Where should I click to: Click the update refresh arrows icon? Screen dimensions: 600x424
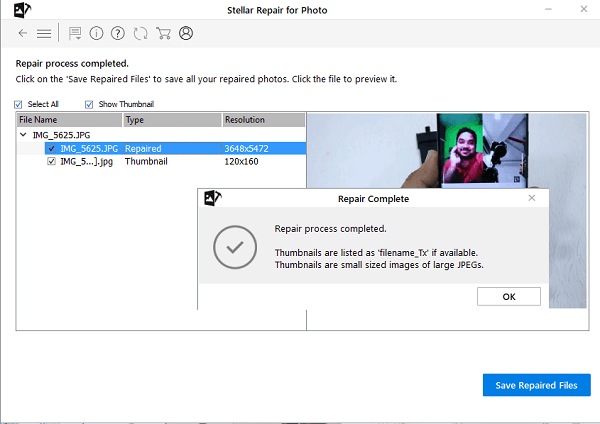coord(140,34)
